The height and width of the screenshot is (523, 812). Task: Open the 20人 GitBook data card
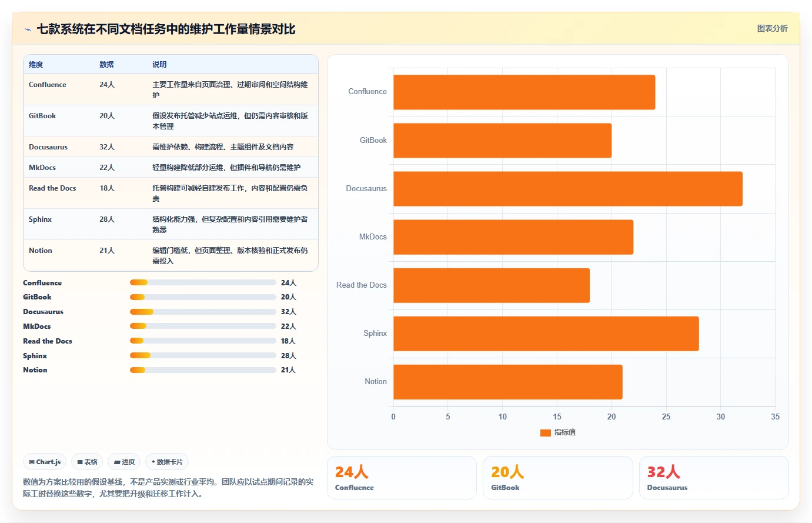click(x=557, y=478)
